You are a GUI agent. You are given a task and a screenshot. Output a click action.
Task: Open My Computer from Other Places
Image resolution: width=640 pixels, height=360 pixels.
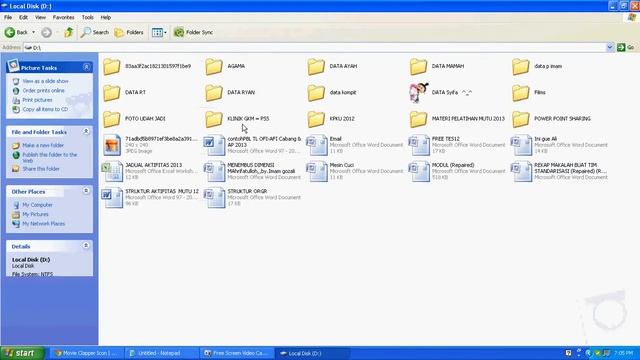click(x=37, y=205)
